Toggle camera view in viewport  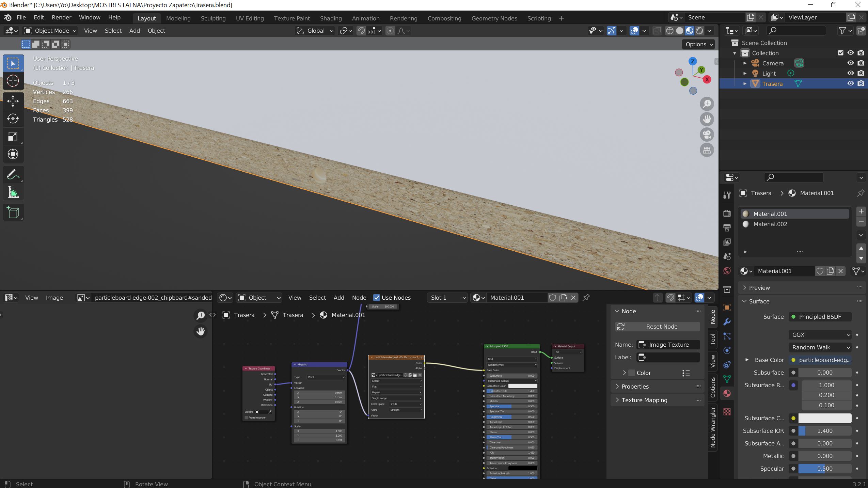pyautogui.click(x=707, y=135)
